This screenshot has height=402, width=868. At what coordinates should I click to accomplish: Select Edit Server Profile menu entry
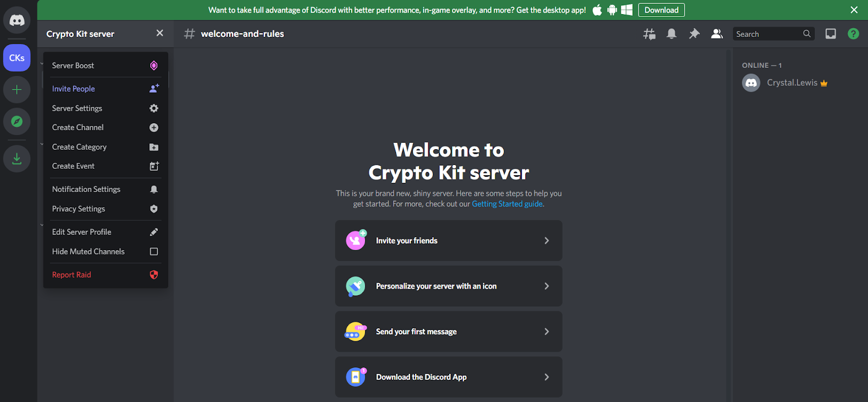[106, 232]
